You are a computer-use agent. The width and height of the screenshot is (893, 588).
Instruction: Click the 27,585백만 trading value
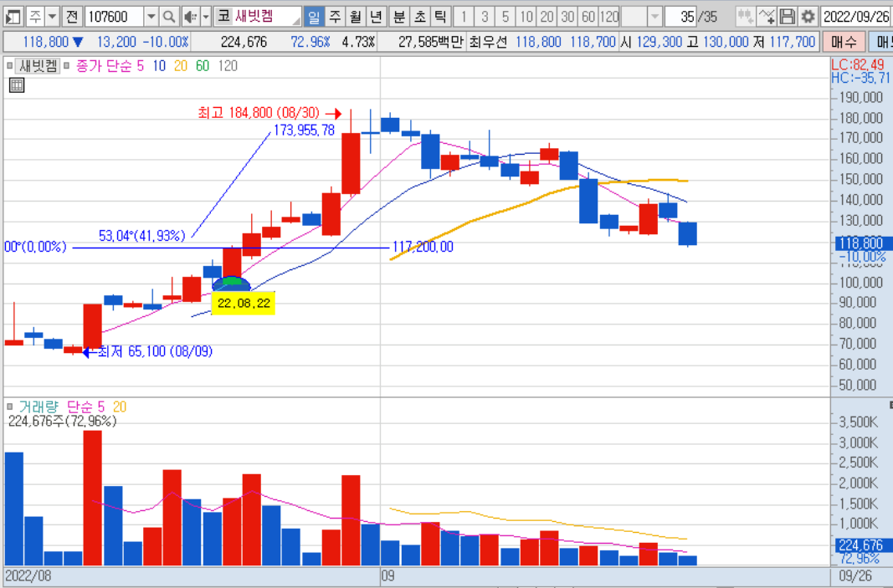(431, 42)
